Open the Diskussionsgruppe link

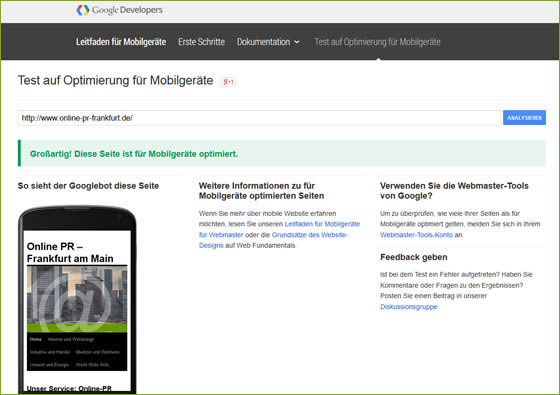[x=409, y=306]
